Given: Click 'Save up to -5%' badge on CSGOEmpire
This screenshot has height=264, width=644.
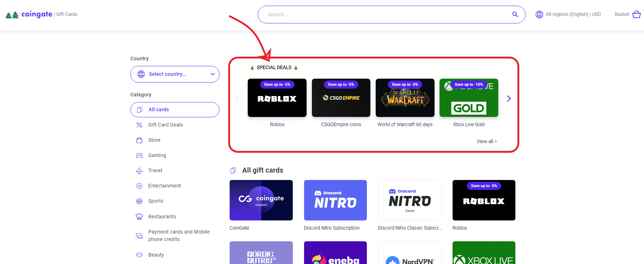Looking at the screenshot, I should click(x=341, y=85).
